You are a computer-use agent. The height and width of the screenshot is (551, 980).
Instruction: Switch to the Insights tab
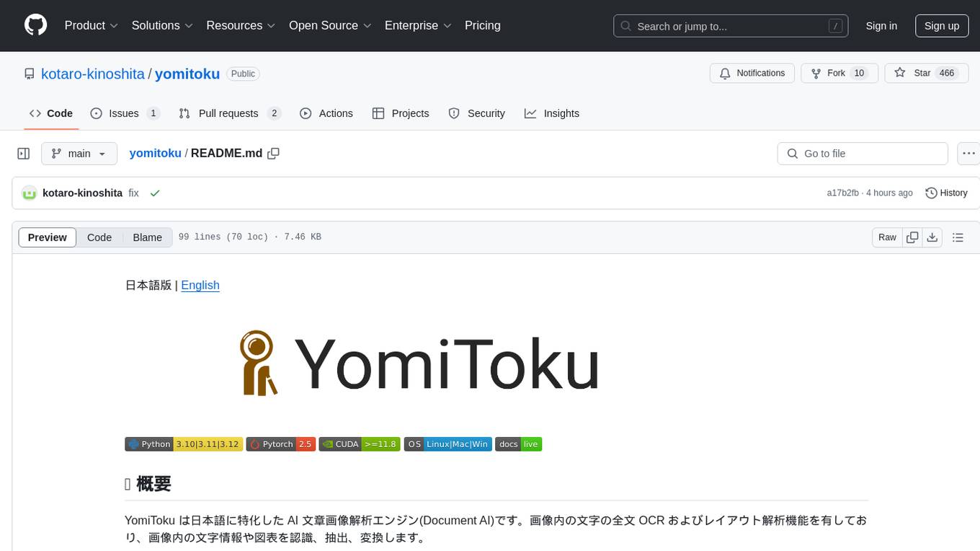tap(552, 113)
